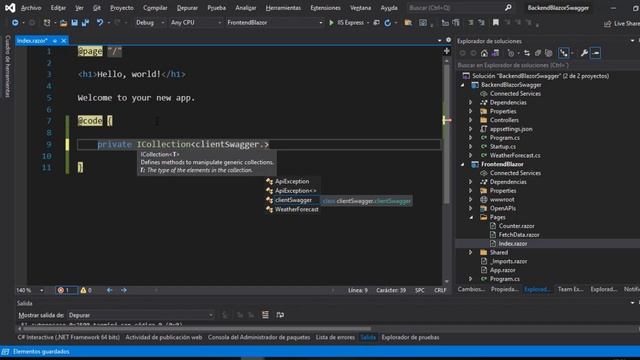This screenshot has width=640, height=360.
Task: Click the bookmark toolbar icon
Action: (496, 23)
